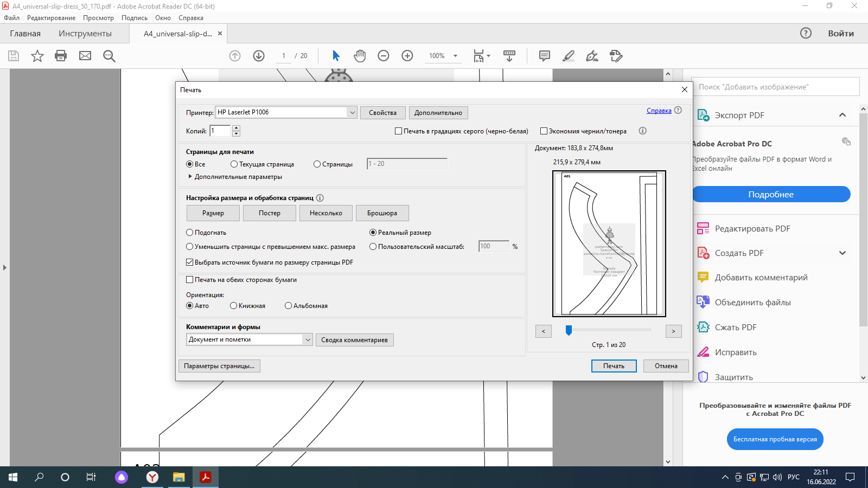Click the next page down arrow icon
Image resolution: width=868 pixels, height=488 pixels.
pyautogui.click(x=259, y=56)
